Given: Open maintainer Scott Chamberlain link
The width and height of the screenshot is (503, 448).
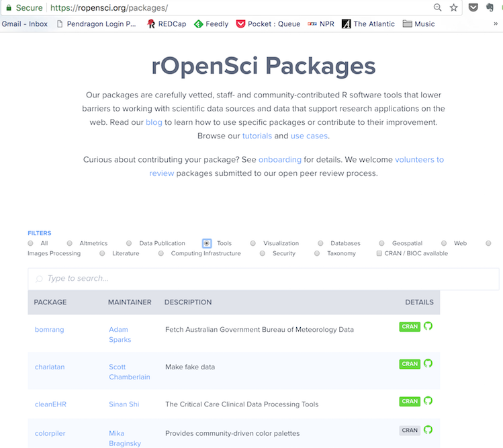Looking at the screenshot, I should 130,372.
